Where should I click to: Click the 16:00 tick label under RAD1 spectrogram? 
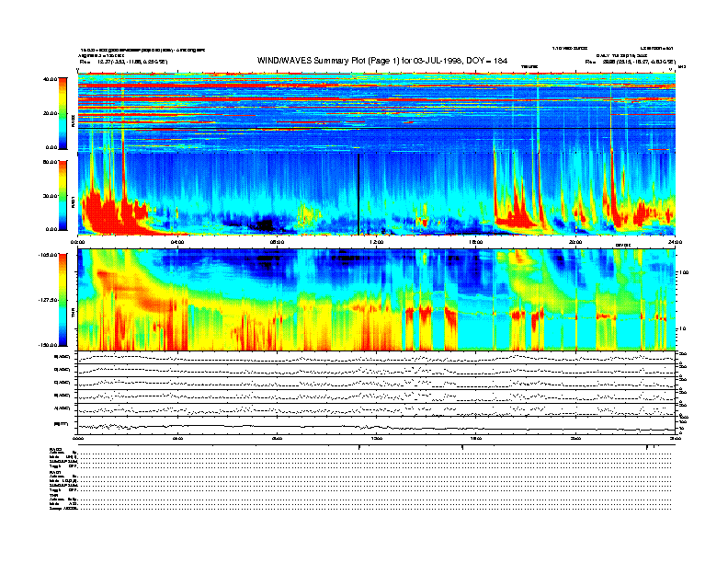tap(476, 242)
